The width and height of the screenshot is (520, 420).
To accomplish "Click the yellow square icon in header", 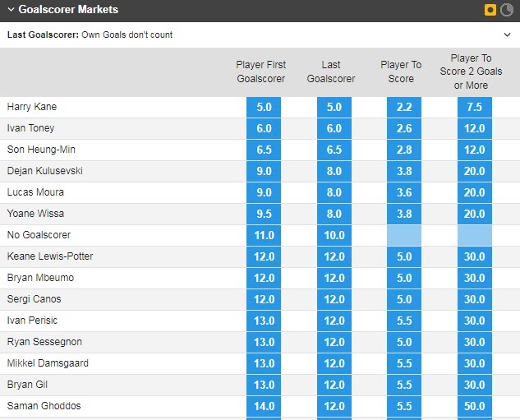I will pos(490,10).
